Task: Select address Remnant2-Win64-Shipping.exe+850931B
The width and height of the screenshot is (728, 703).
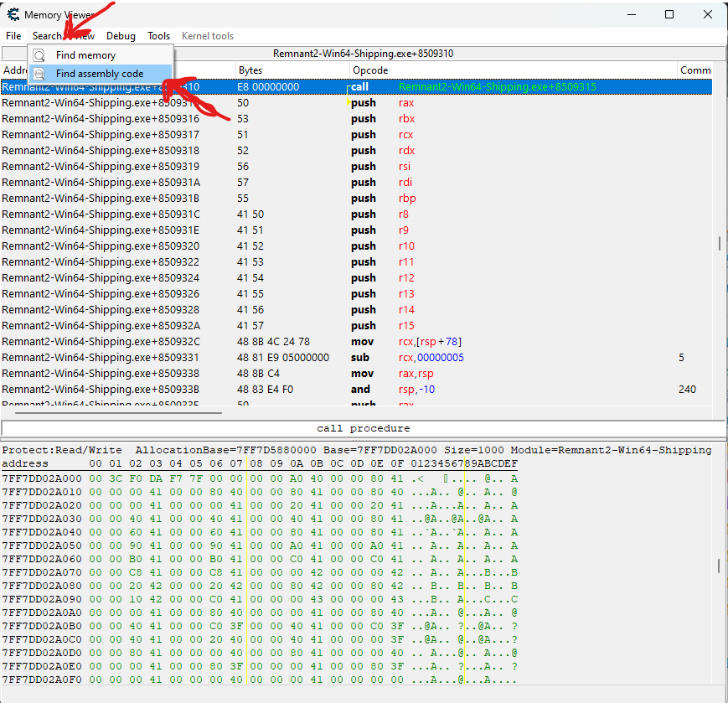Action: click(x=101, y=199)
